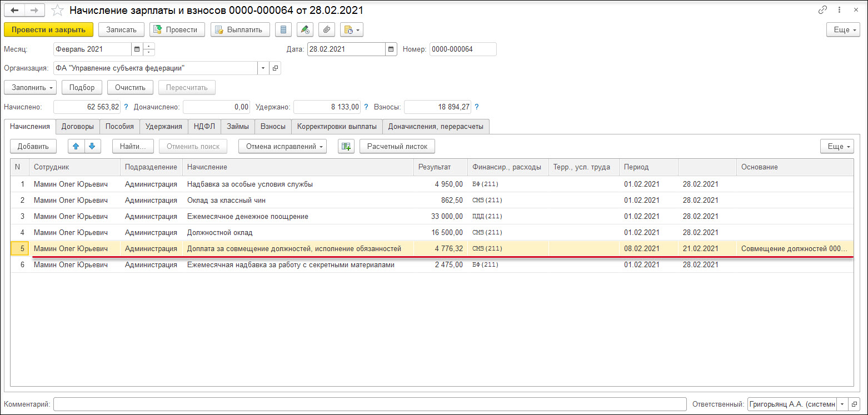Sort by the Сотрудник column header
The height and width of the screenshot is (415, 868).
[74, 167]
